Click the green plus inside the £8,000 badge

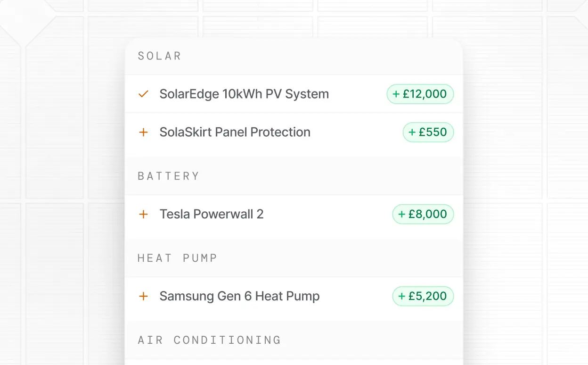tap(402, 215)
